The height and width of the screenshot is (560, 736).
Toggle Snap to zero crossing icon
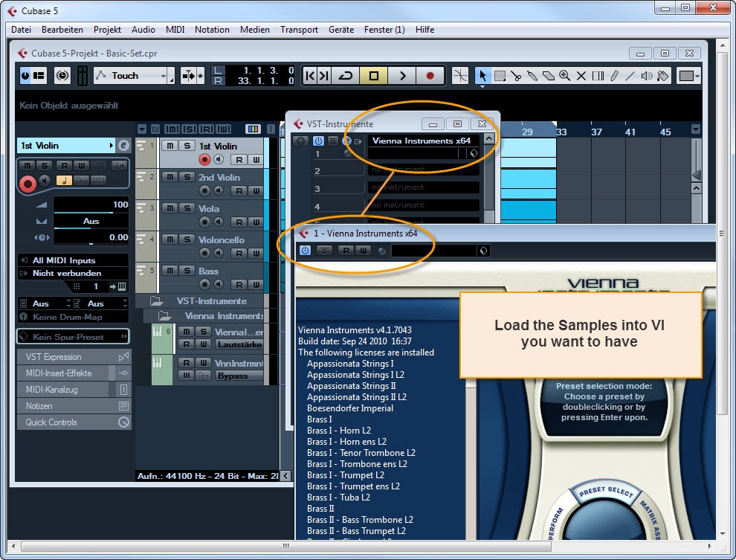(460, 76)
